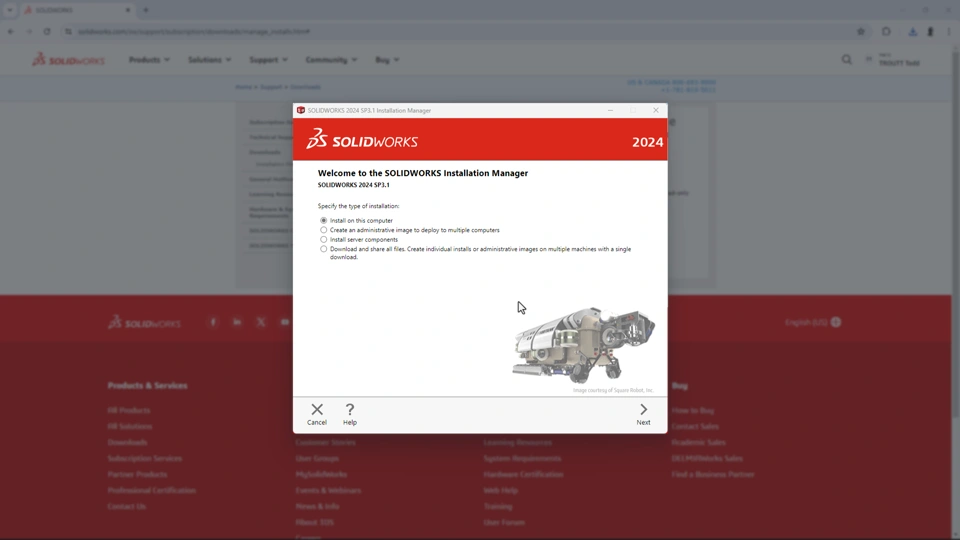Viewport: 960px width, 540px height.
Task: Open Support dropdown in website navigation
Action: 268,60
